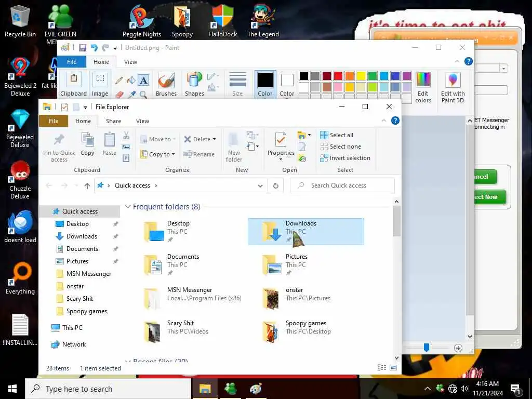The image size is (532, 399).
Task: Click the Undo arrow in Paint title bar
Action: click(x=94, y=48)
